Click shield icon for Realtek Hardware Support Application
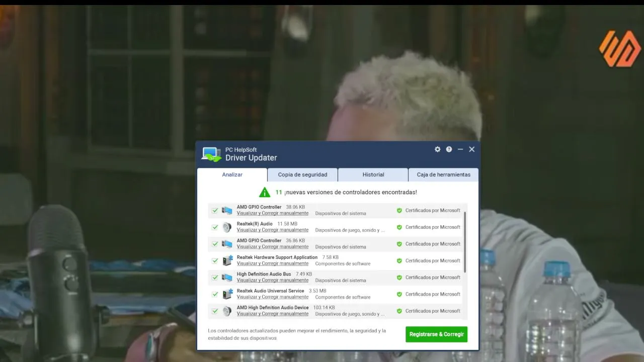 (399, 261)
